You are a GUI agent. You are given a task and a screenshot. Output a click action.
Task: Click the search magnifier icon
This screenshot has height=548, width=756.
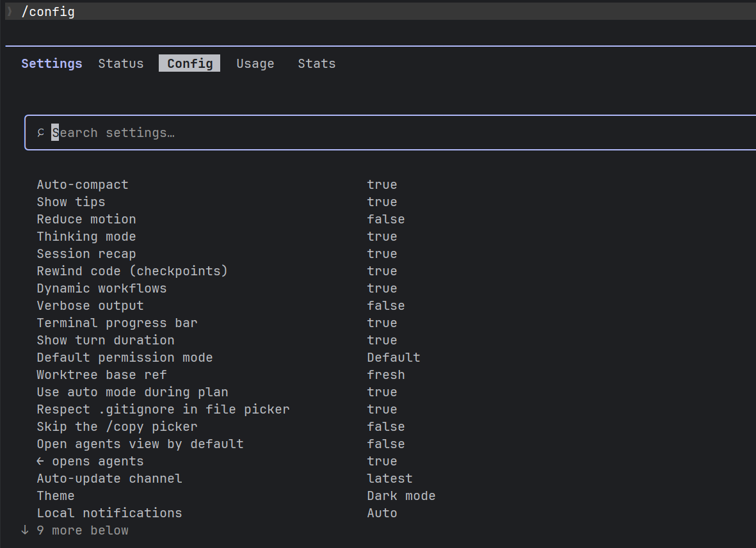click(x=40, y=133)
